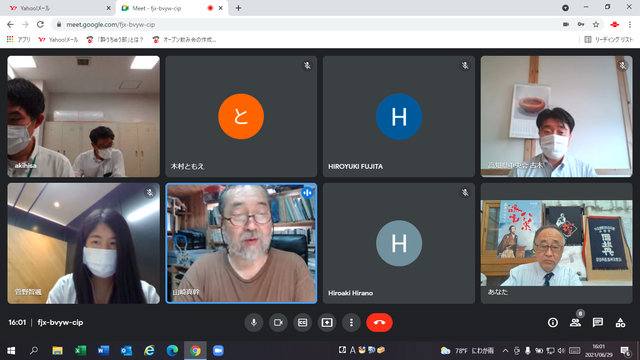Expand hidden system tray icons
This screenshot has width=640, height=360.
click(x=505, y=351)
